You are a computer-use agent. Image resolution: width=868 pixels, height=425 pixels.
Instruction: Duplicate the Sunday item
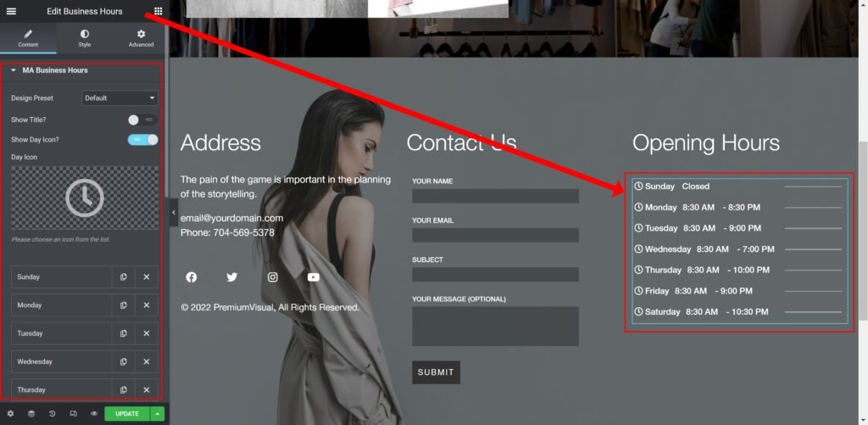[124, 277]
